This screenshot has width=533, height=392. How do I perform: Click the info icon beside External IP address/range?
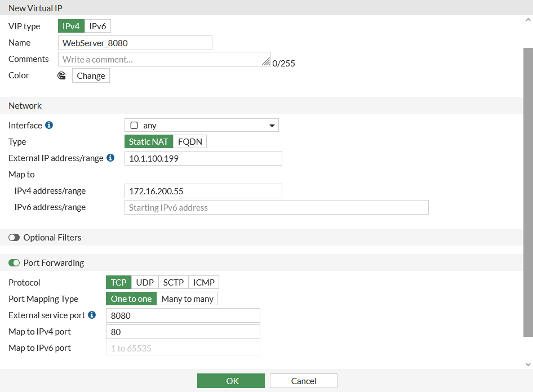pyautogui.click(x=110, y=158)
